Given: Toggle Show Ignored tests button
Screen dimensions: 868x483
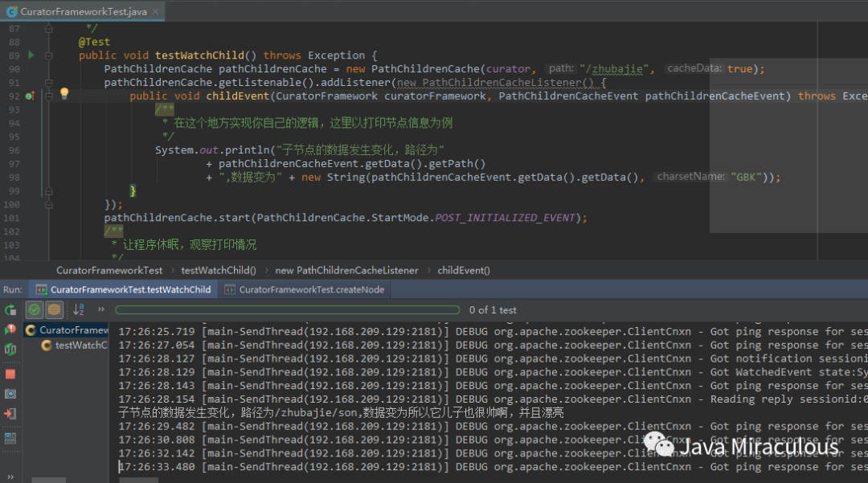Looking at the screenshot, I should [x=54, y=310].
